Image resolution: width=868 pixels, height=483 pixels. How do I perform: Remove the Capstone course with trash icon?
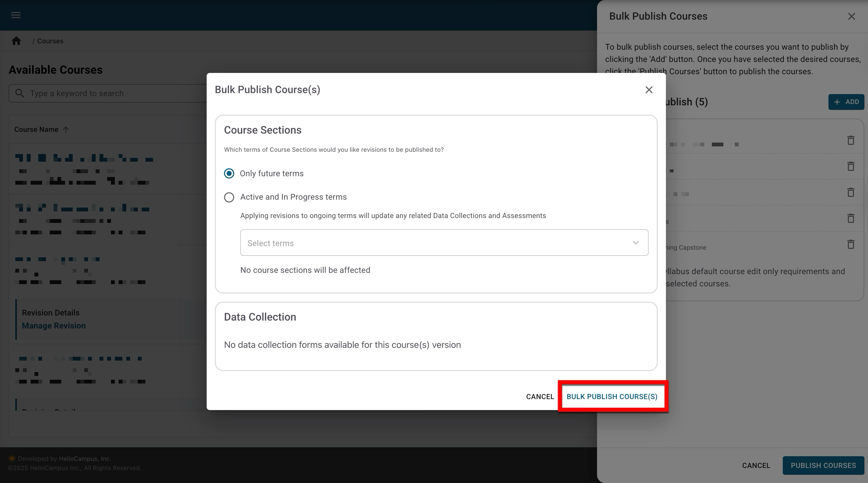point(850,245)
